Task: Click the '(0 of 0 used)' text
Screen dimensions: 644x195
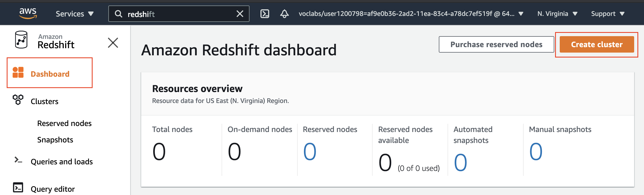Action: pyautogui.click(x=419, y=168)
